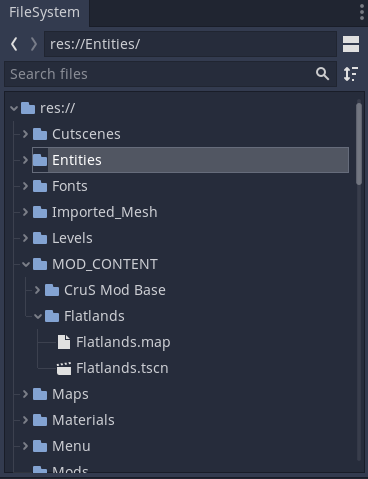Click the Levels folder icon
The width and height of the screenshot is (368, 479).
pos(40,238)
